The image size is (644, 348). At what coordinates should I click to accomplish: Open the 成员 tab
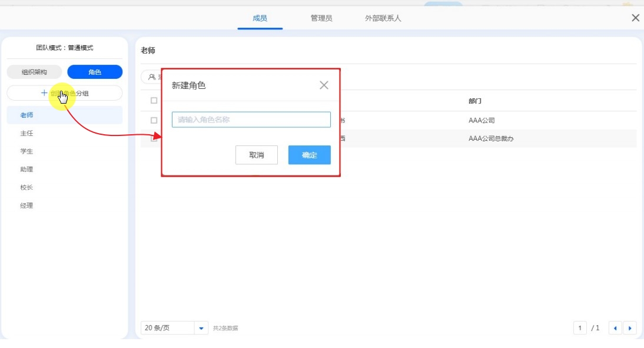pos(260,18)
